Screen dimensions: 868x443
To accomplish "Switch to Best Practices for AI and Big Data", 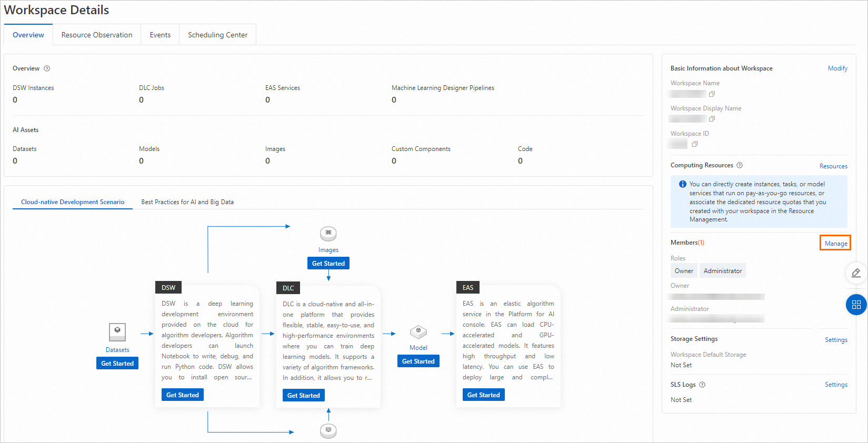I will (187, 202).
